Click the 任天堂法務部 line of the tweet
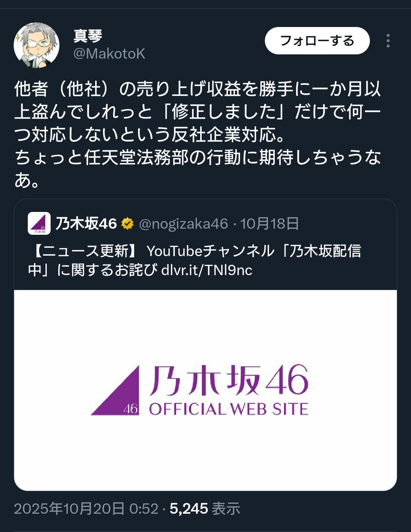 198,158
